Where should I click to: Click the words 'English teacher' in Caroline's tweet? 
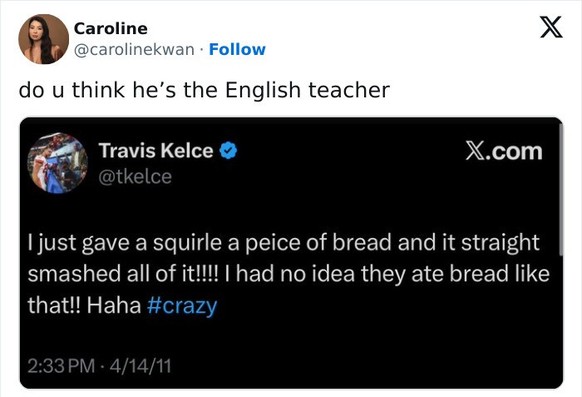pyautogui.click(x=308, y=90)
